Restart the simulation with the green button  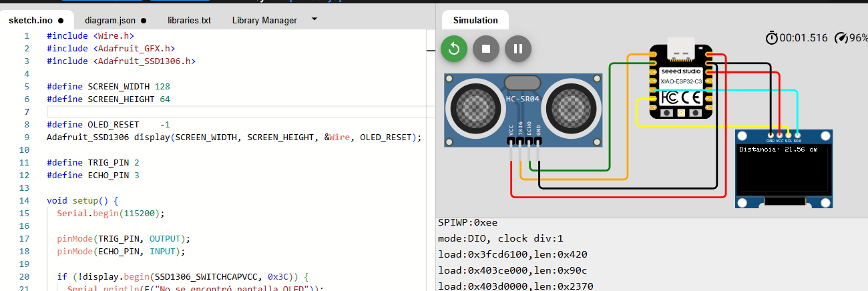(x=454, y=49)
